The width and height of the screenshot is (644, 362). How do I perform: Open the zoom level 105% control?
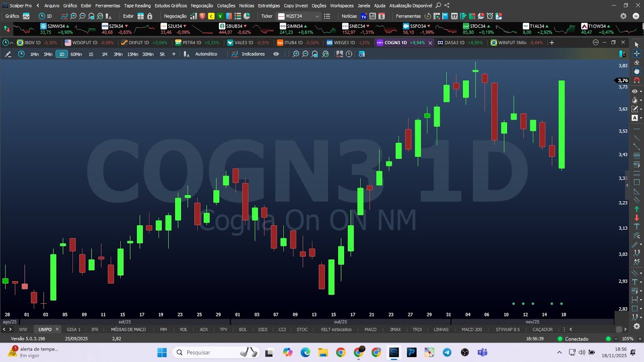coord(627,339)
